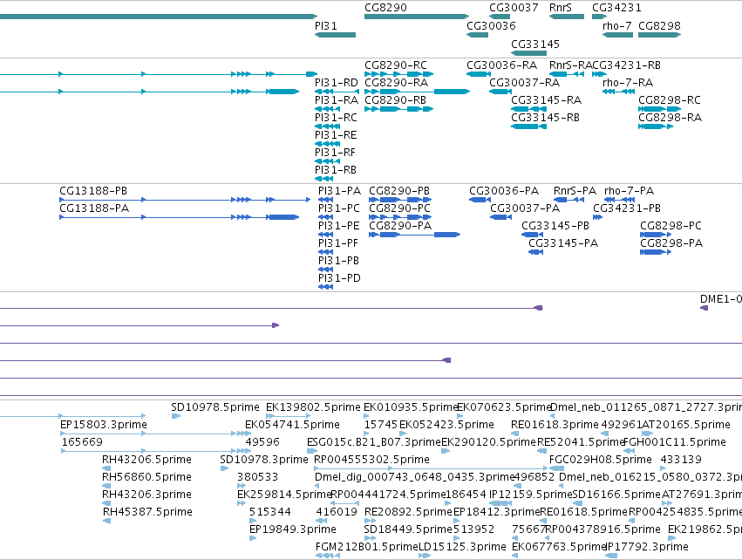Select the Pl31 gene feature
Image resolution: width=742 pixels, height=560 pixels.
pos(335,35)
